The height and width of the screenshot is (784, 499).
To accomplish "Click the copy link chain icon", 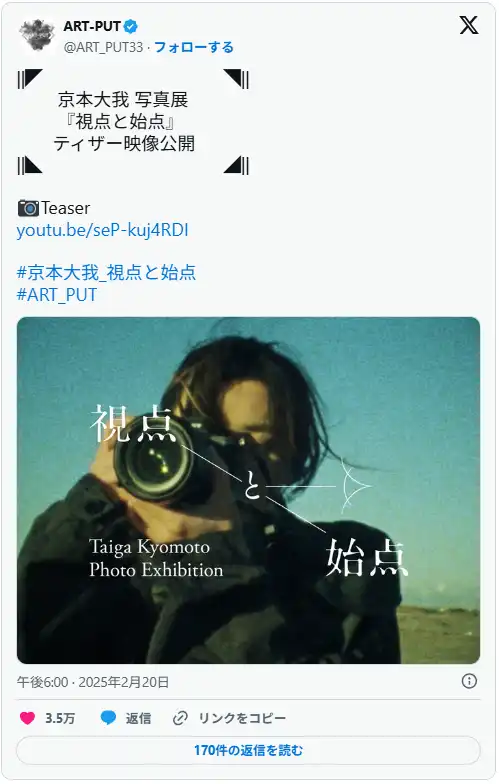I will click(x=180, y=718).
